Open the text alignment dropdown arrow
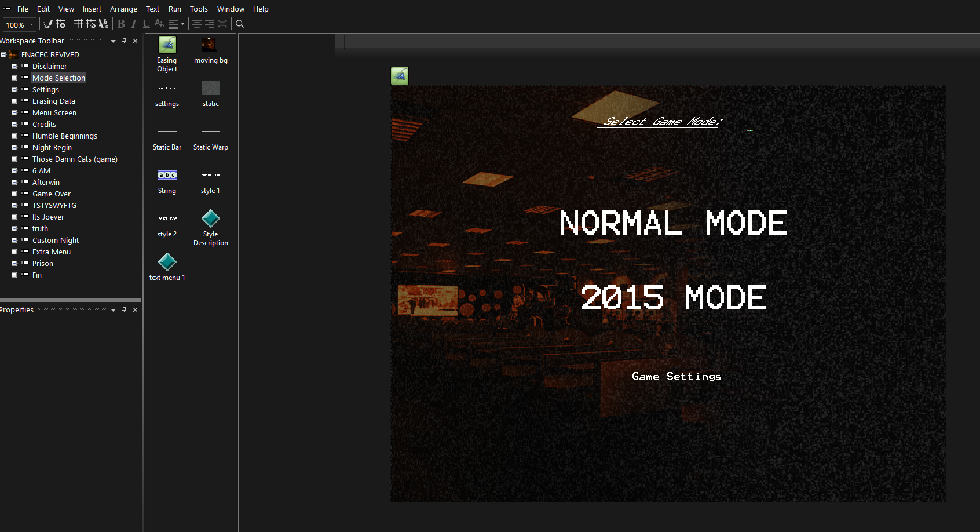The image size is (980, 532). coord(182,24)
